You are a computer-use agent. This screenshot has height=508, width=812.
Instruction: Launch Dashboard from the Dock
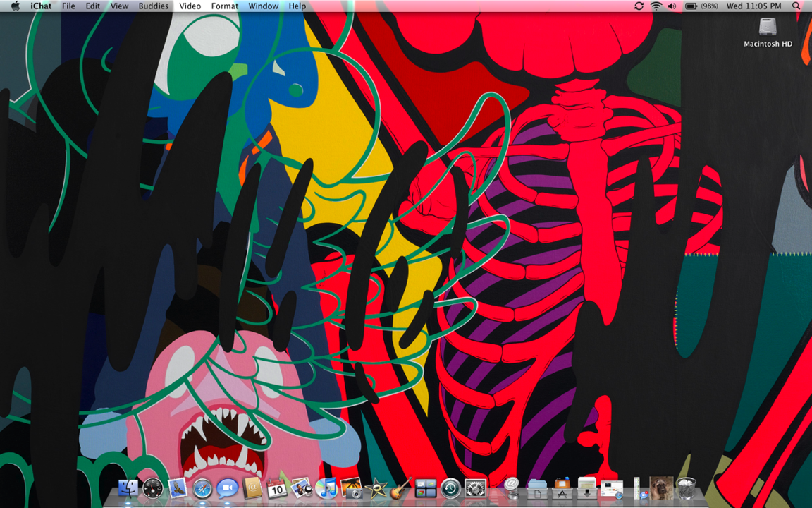tap(152, 488)
